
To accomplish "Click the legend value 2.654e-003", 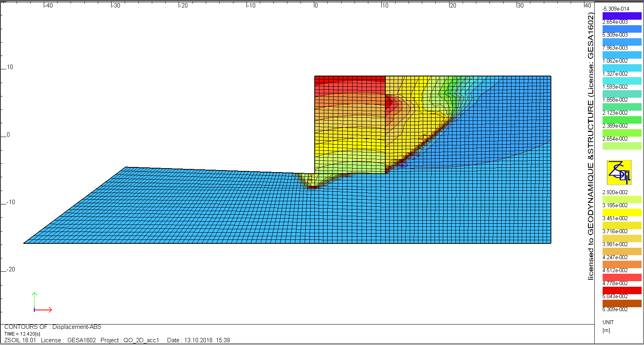I will 615,22.
